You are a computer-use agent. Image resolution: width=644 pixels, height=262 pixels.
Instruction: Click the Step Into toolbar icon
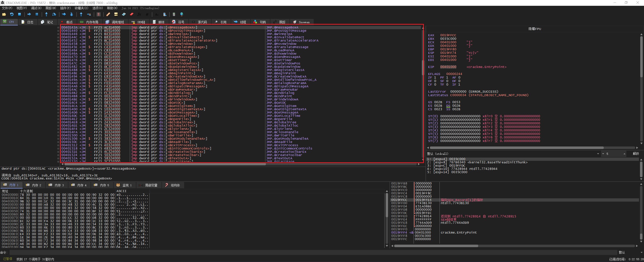pos(46,14)
